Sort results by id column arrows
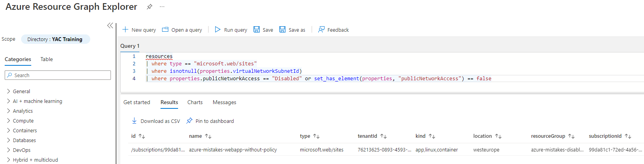Screen dimensions: 644x164 pyautogui.click(x=142, y=136)
